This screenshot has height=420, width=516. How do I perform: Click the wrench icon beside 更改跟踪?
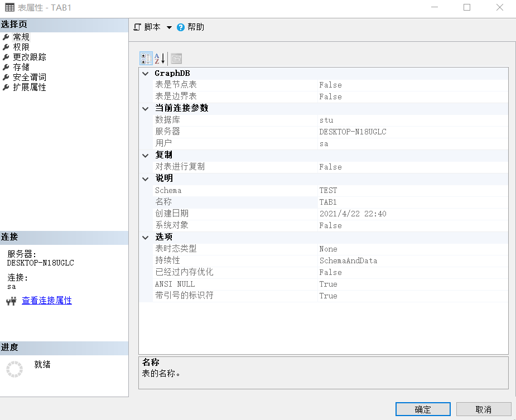[6, 57]
